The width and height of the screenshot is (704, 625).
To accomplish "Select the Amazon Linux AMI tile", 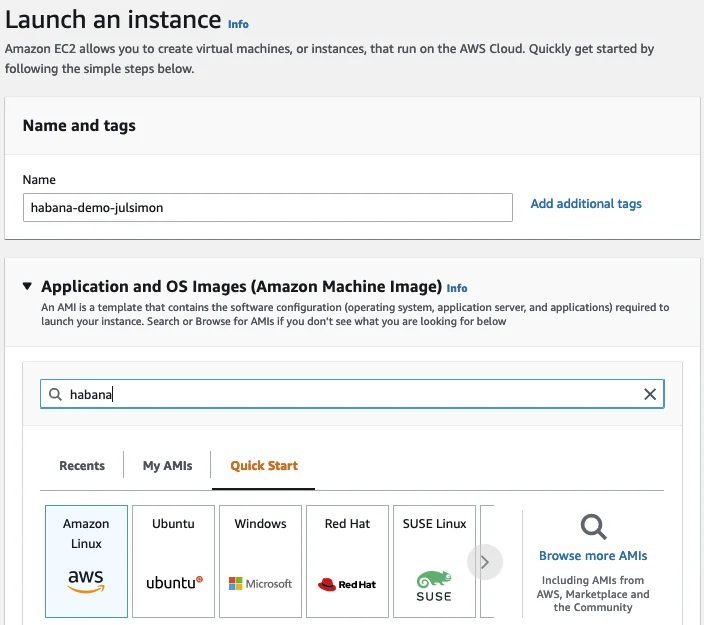I will tap(86, 560).
